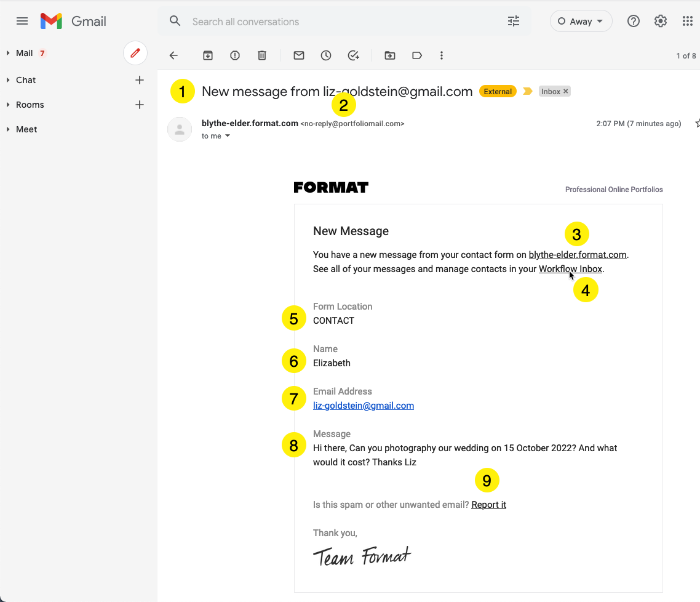Click the email subject line
The width and height of the screenshot is (700, 602).
point(337,91)
